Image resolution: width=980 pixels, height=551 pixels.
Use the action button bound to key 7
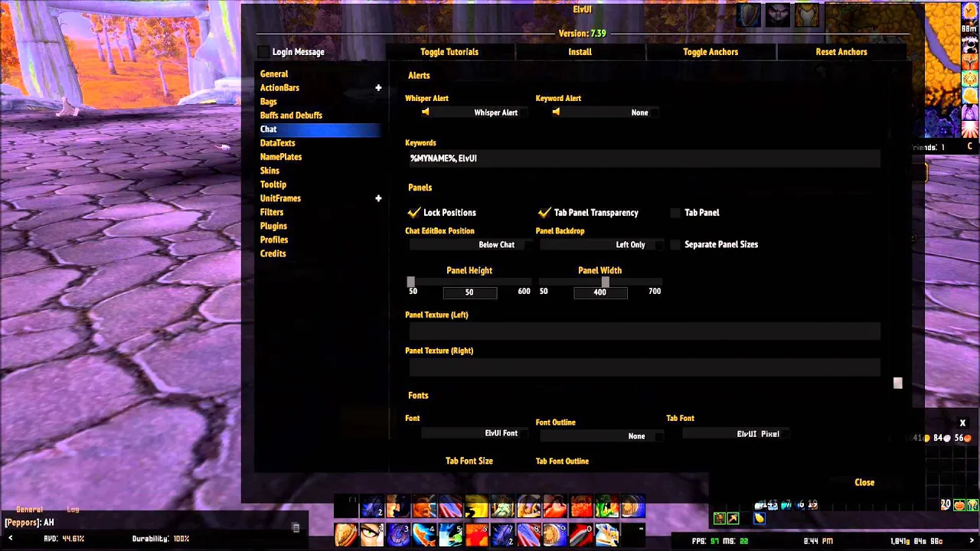[502, 533]
